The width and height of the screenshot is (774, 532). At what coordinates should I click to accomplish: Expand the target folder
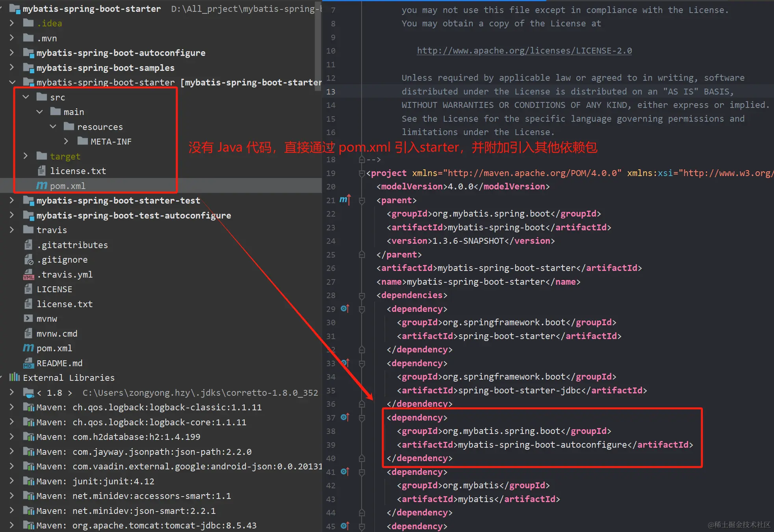[26, 156]
